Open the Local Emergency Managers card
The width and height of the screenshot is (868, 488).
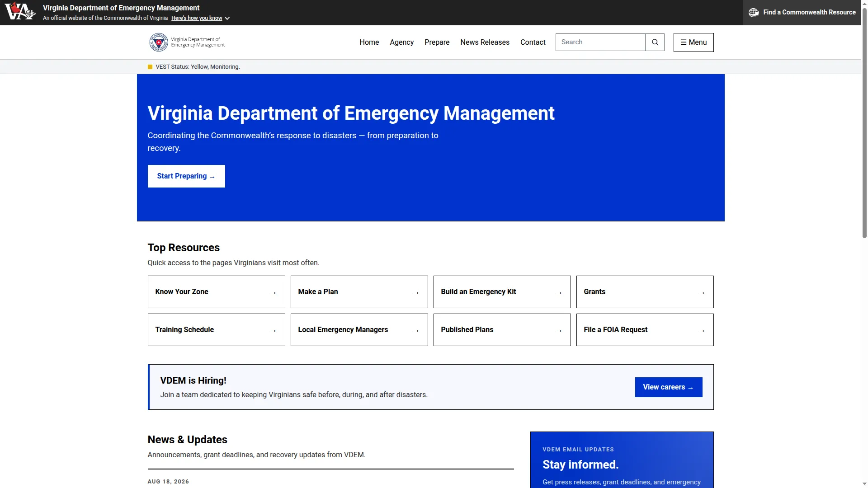(359, 330)
